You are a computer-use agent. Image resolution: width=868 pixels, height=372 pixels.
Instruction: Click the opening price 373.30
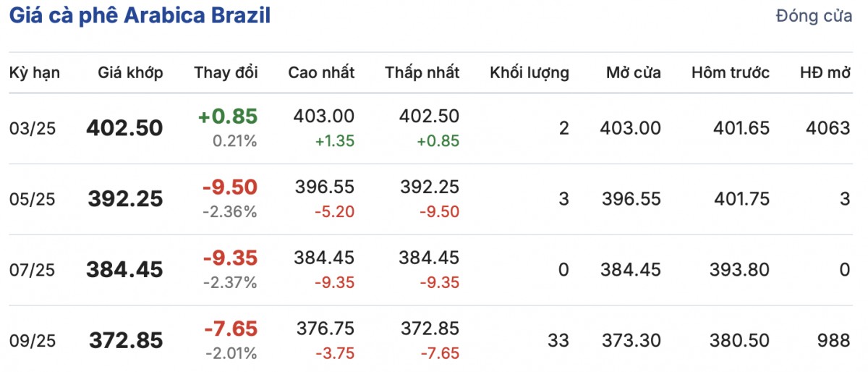point(630,341)
